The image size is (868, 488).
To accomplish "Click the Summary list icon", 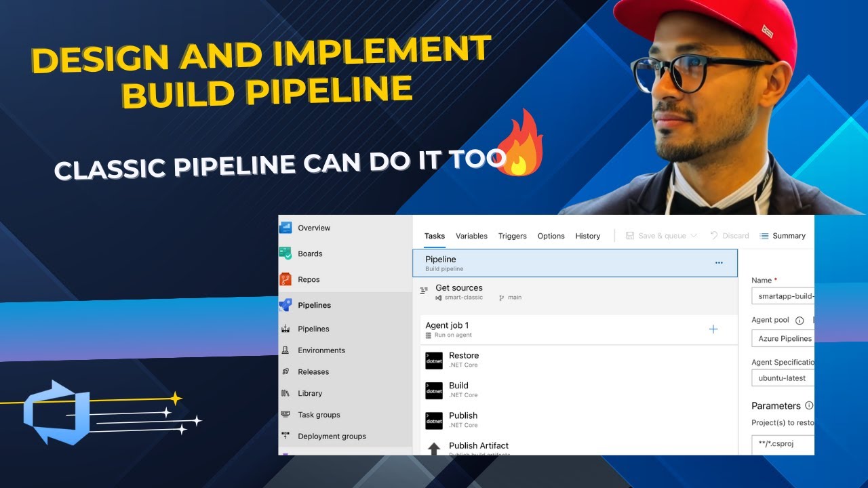I will coord(764,236).
